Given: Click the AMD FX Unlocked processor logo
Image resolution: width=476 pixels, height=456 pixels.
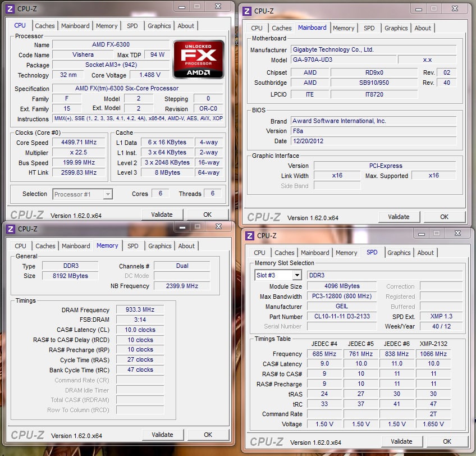Looking at the screenshot, I should coord(199,60).
